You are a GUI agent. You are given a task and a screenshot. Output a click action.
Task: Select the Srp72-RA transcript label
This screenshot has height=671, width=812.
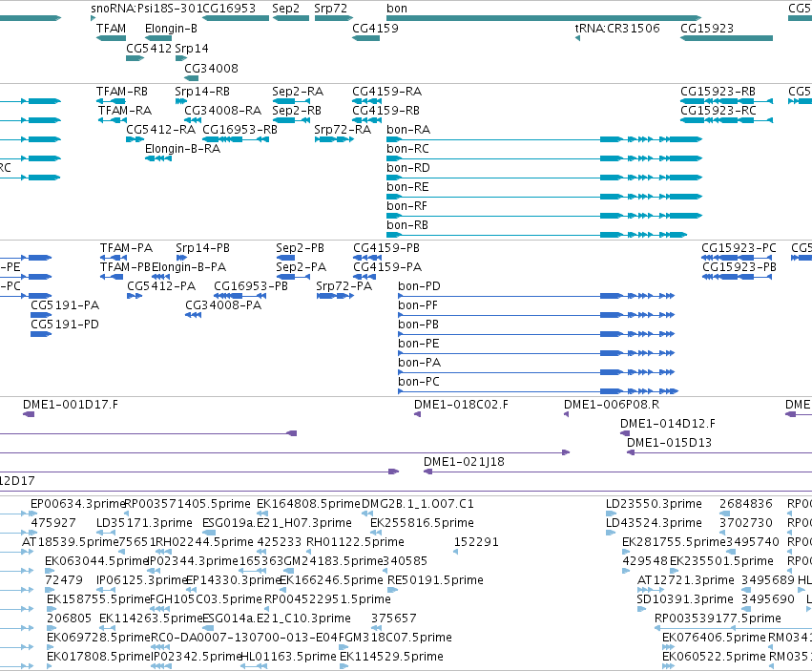[343, 130]
